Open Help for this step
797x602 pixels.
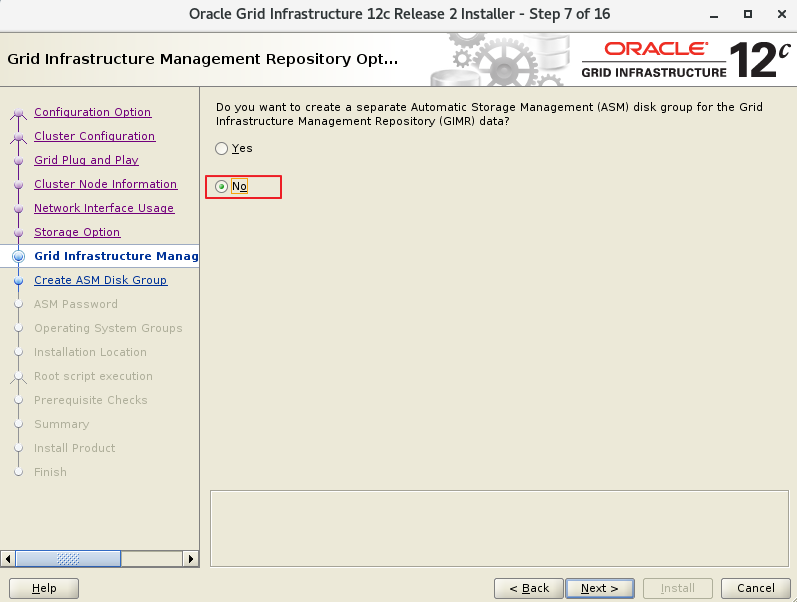pyautogui.click(x=44, y=588)
